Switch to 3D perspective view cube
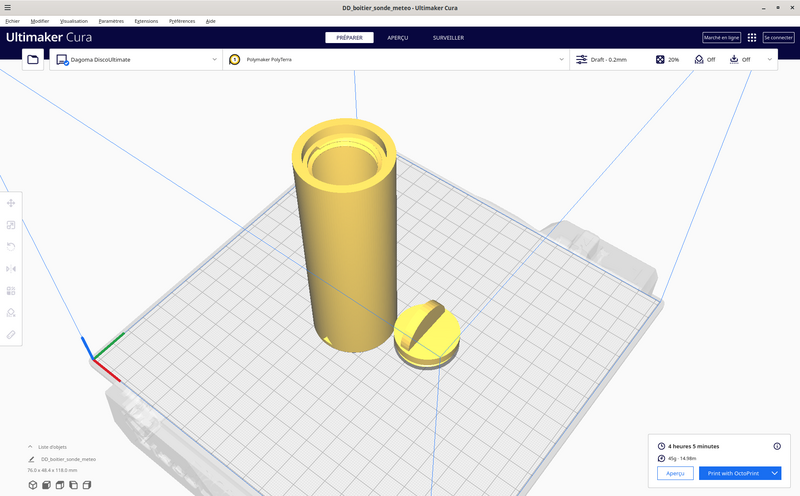The width and height of the screenshot is (800, 496). pos(33,485)
